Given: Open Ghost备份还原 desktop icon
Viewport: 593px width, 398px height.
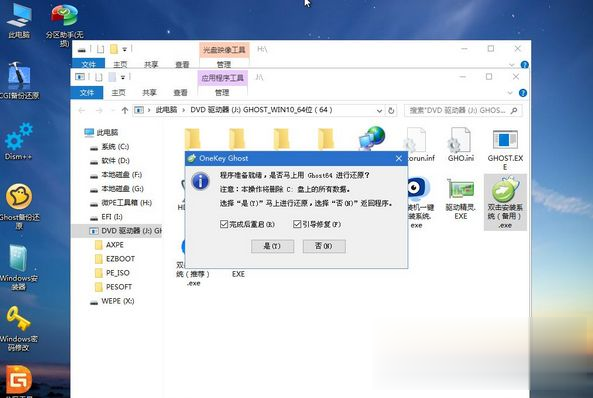Looking at the screenshot, I should pos(19,206).
